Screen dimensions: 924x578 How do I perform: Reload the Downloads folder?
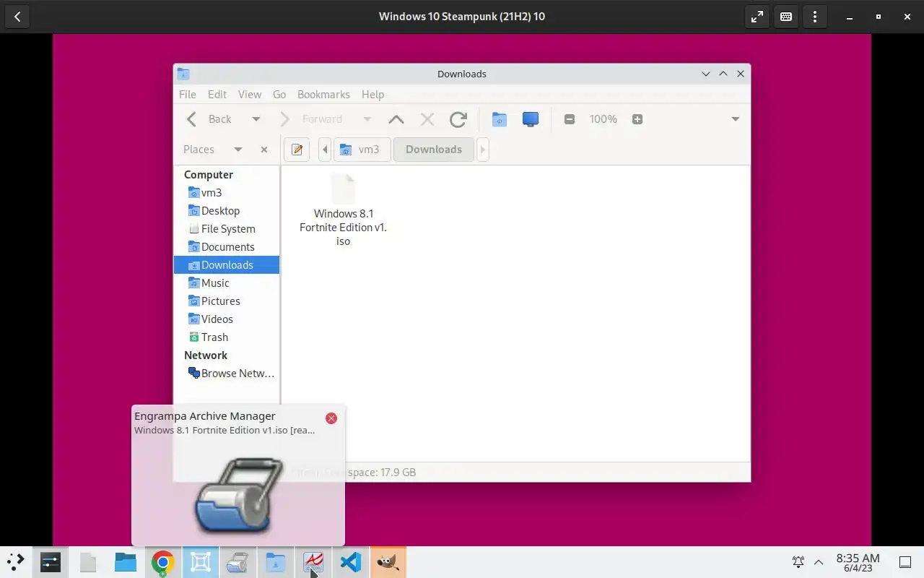[x=458, y=119]
